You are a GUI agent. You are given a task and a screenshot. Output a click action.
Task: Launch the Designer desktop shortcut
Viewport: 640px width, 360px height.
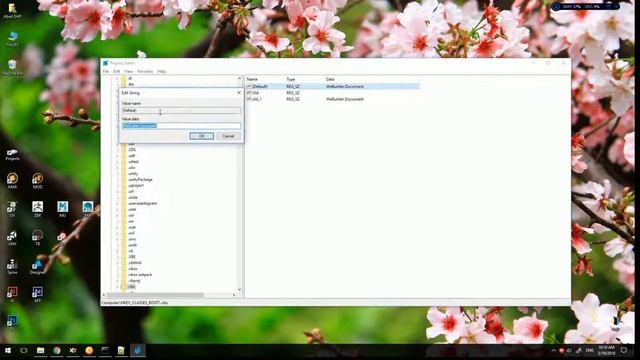tap(38, 266)
